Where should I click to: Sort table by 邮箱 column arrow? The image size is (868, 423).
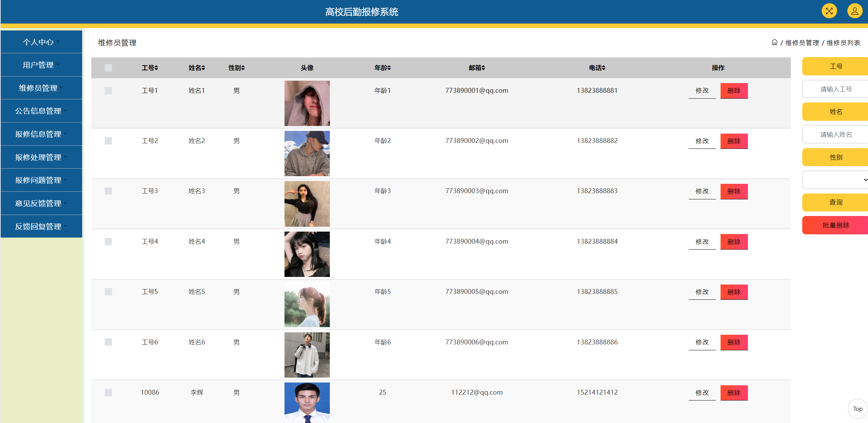click(483, 68)
